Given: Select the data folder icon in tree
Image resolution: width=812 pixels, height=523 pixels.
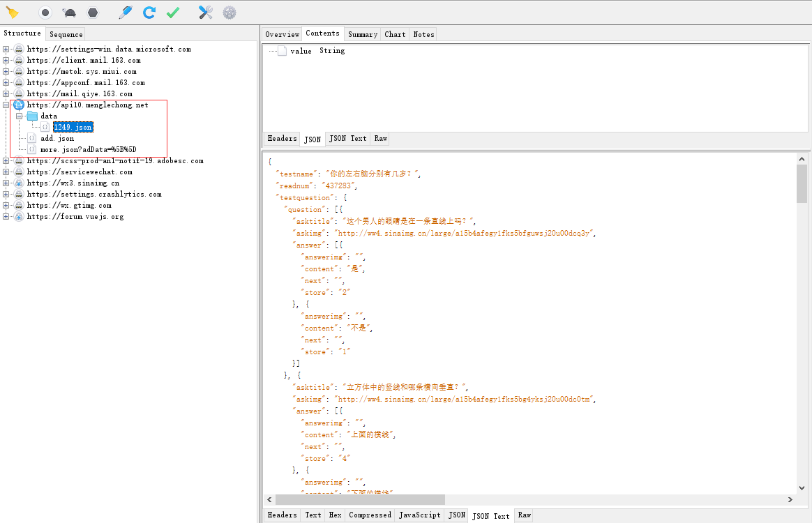Looking at the screenshot, I should point(33,116).
